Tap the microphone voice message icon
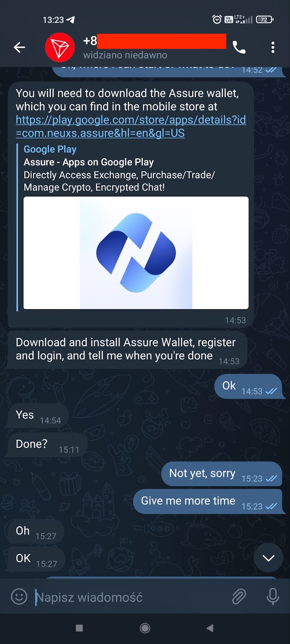290x644 pixels. click(x=273, y=597)
